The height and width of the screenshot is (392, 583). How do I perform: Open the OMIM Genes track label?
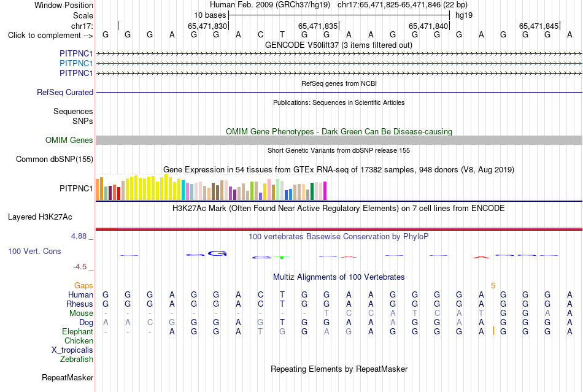pos(69,140)
